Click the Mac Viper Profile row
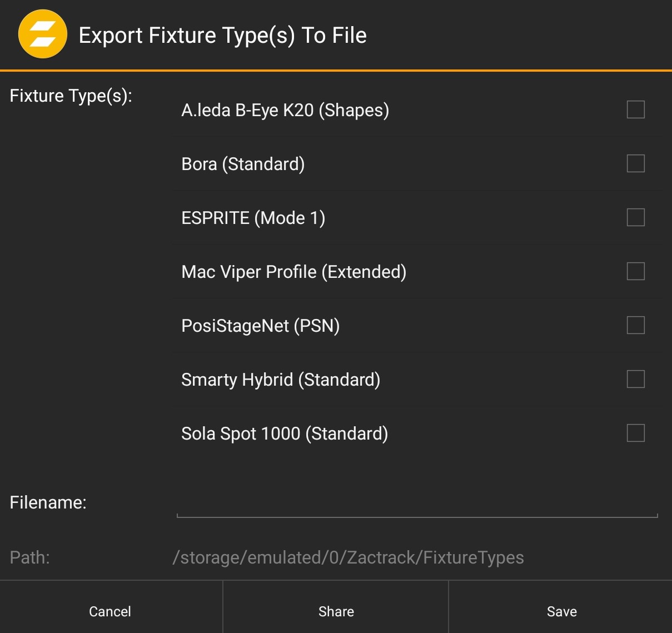This screenshot has height=633, width=672. click(x=294, y=272)
